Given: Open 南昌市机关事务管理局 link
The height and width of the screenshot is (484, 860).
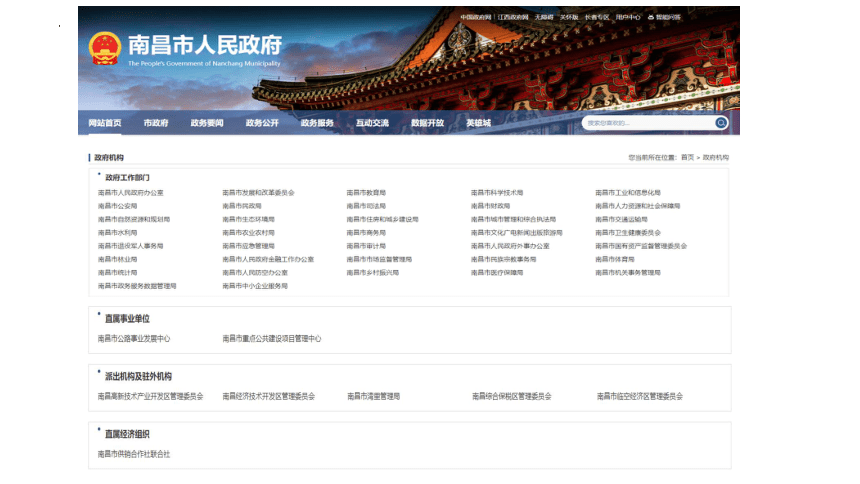Looking at the screenshot, I should coord(627,272).
